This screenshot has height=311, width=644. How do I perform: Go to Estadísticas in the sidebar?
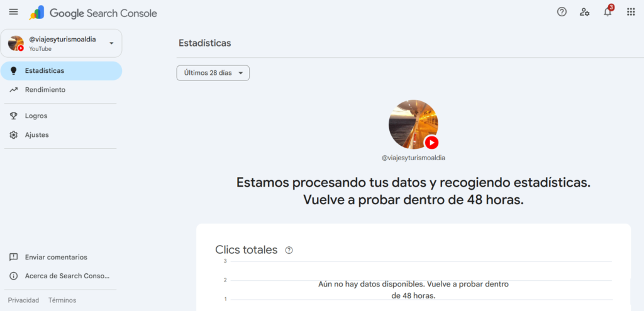click(x=61, y=70)
